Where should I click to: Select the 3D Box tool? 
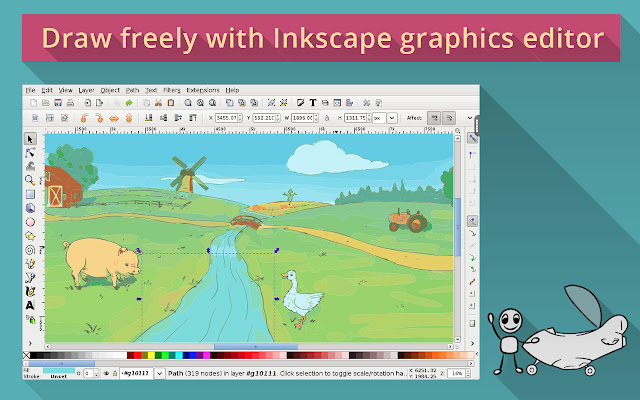pos(30,208)
